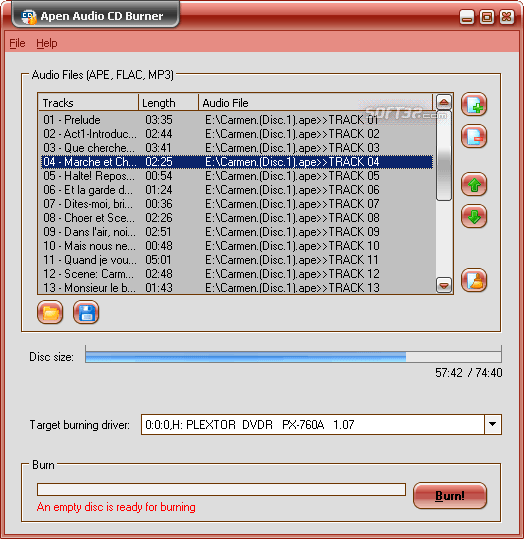Click the PLEXTOR DVDR drive combo box
Image resolution: width=524 pixels, height=539 pixels.
(x=321, y=424)
